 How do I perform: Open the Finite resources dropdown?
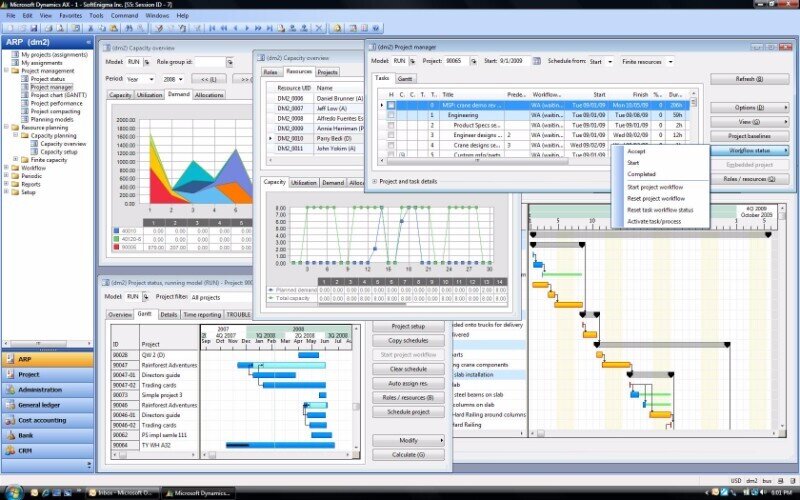670,62
